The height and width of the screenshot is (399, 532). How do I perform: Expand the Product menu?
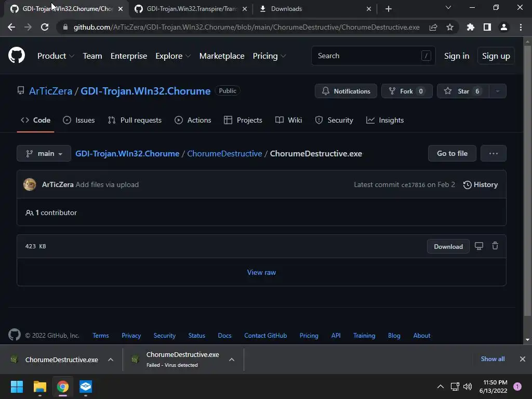56,56
